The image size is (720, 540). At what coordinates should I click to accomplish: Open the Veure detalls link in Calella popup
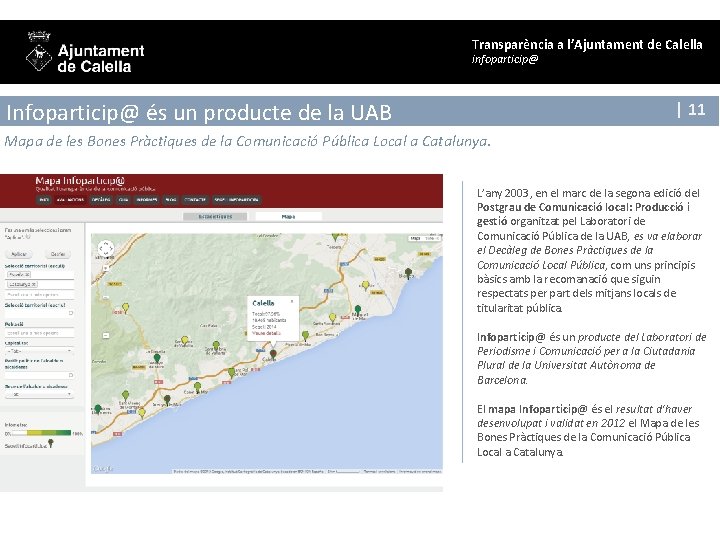266,333
